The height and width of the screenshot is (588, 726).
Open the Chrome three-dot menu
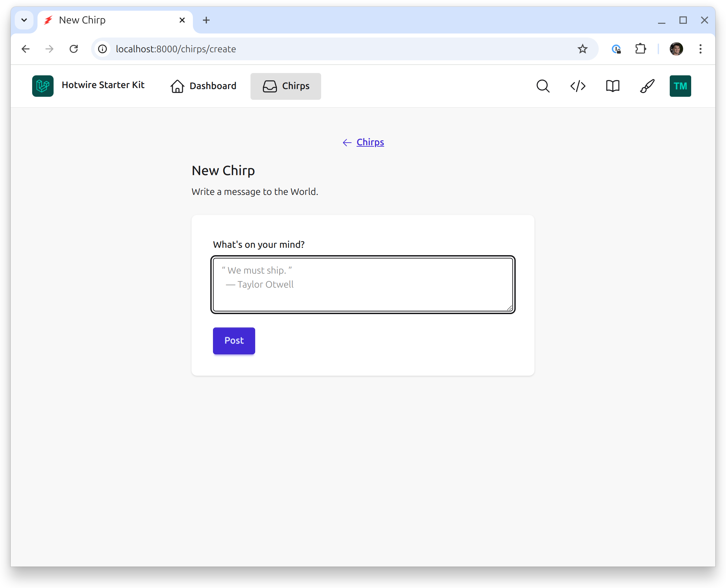(700, 49)
